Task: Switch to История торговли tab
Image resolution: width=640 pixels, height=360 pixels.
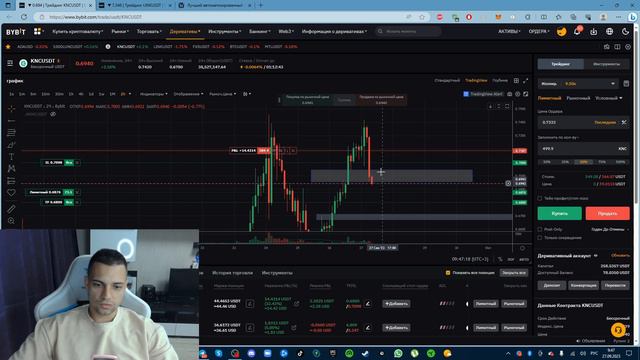Action: (x=232, y=273)
